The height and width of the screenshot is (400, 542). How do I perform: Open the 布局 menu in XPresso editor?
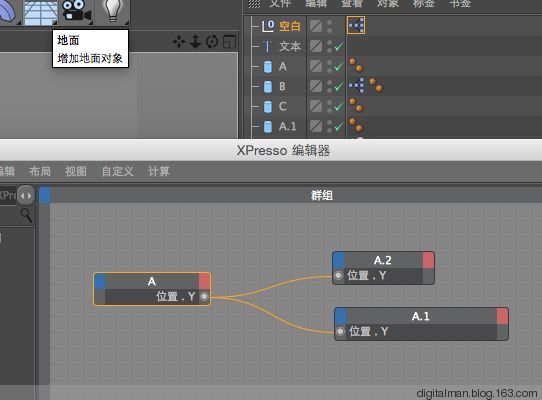point(40,171)
